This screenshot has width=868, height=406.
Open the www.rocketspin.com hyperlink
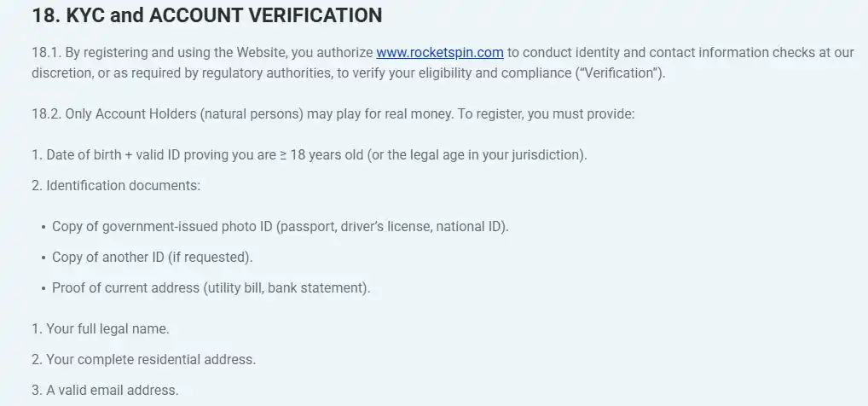439,53
